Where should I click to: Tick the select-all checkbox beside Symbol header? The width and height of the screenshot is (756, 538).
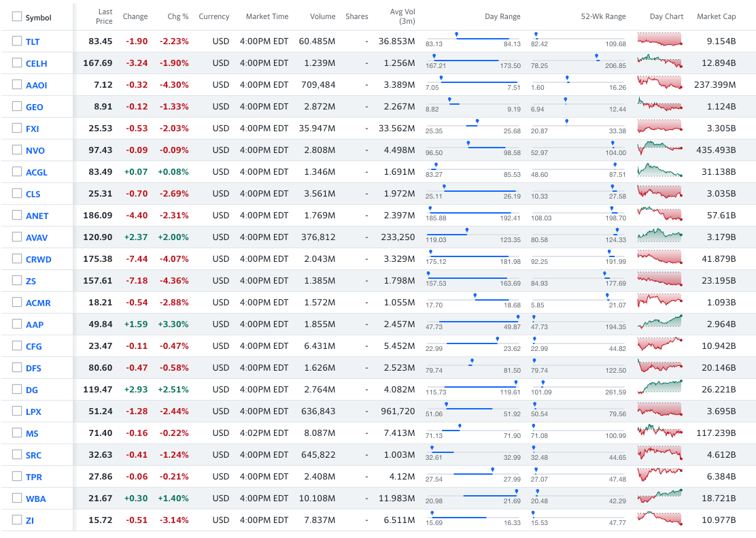pos(17,17)
